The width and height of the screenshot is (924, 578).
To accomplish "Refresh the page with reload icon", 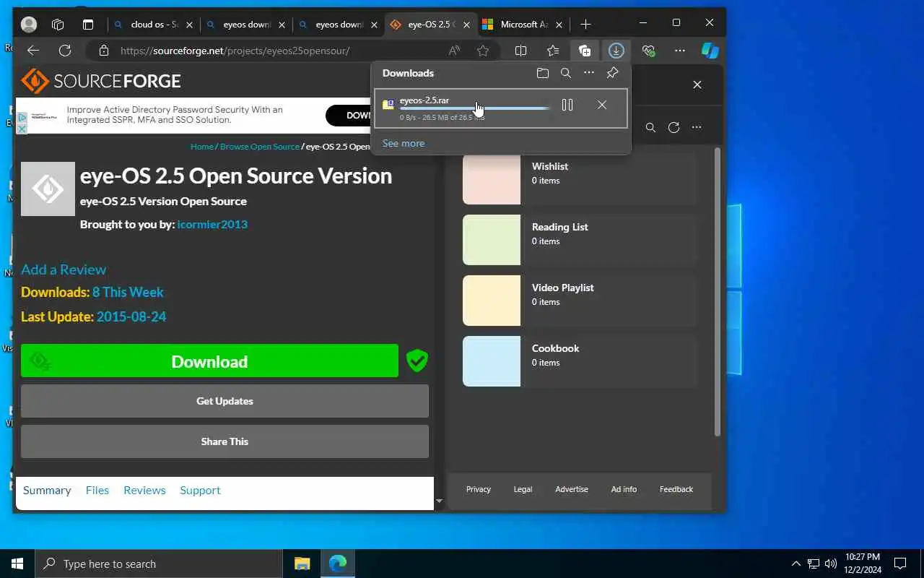I will pyautogui.click(x=65, y=51).
